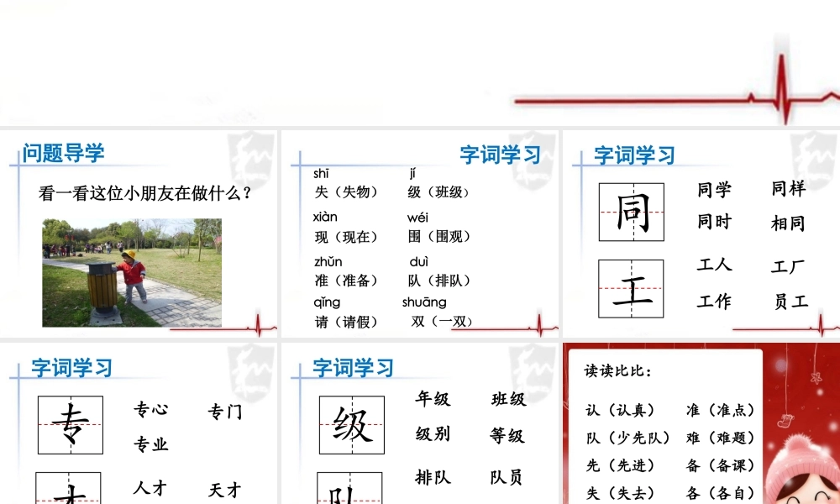
Task: Click the 字词学习 heading on the pinyin slide
Action: coord(501,155)
